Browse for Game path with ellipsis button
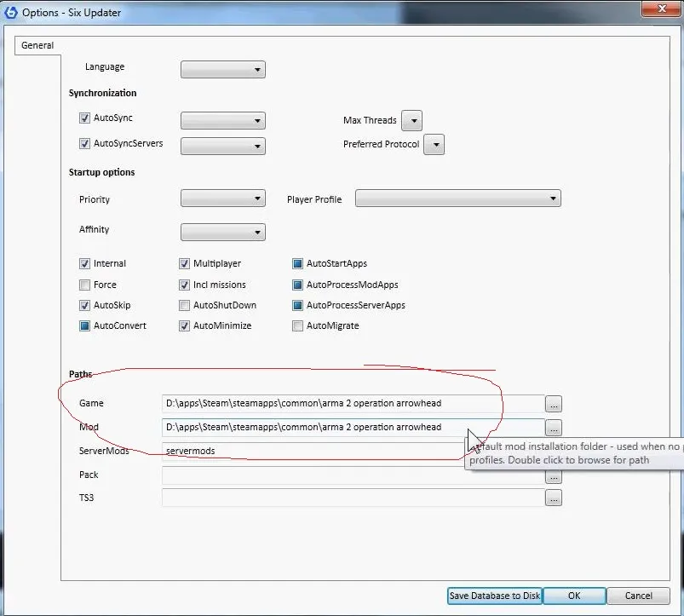The height and width of the screenshot is (616, 684). [x=554, y=404]
